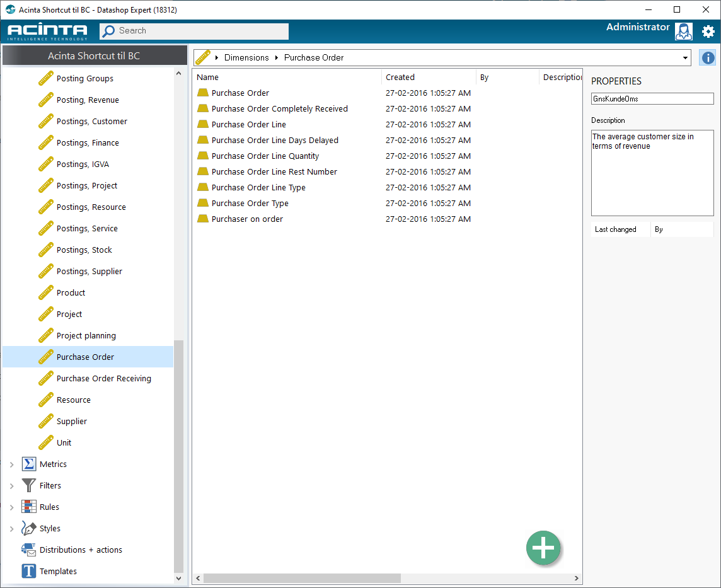Viewport: 721px width, 588px height.
Task: Click folder icon of Purchaser on order
Action: [203, 219]
